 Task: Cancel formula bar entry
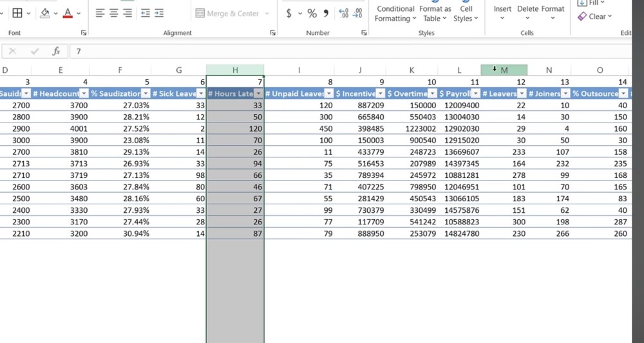point(12,52)
